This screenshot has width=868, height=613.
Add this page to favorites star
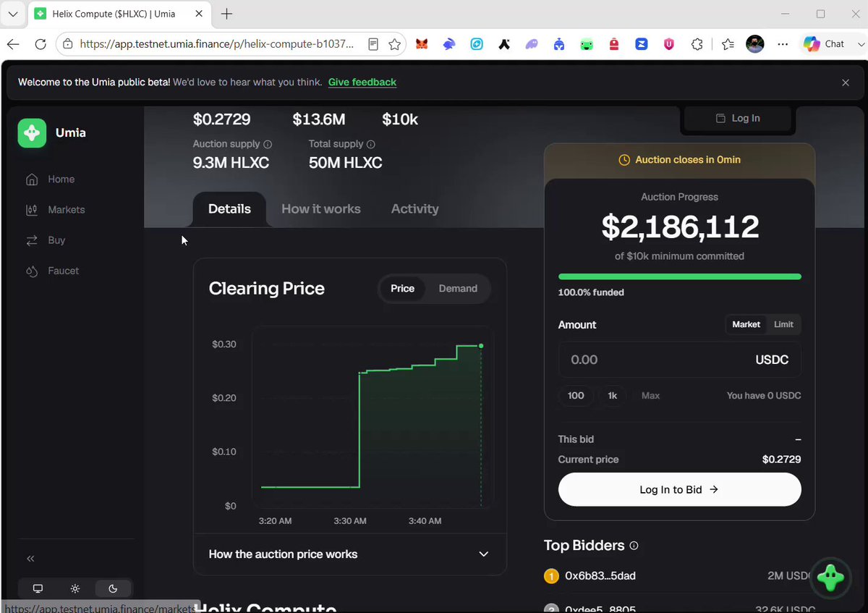coord(394,44)
